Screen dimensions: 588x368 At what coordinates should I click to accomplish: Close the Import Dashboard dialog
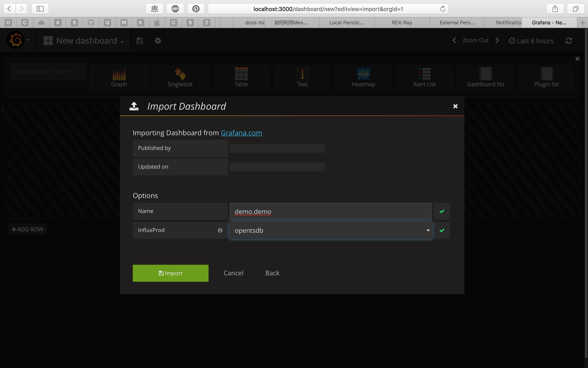(x=455, y=106)
